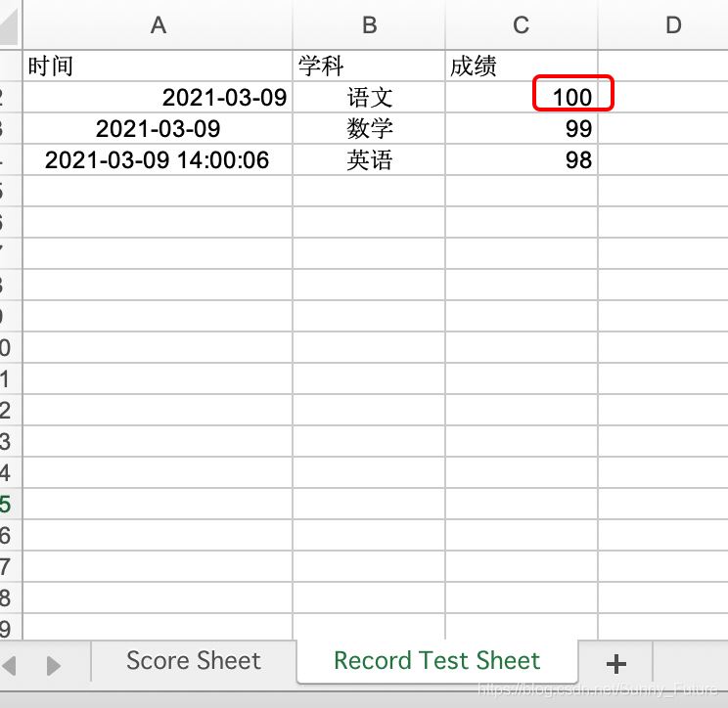Click the next sheet navigation arrow
This screenshot has height=708, width=728.
[54, 666]
